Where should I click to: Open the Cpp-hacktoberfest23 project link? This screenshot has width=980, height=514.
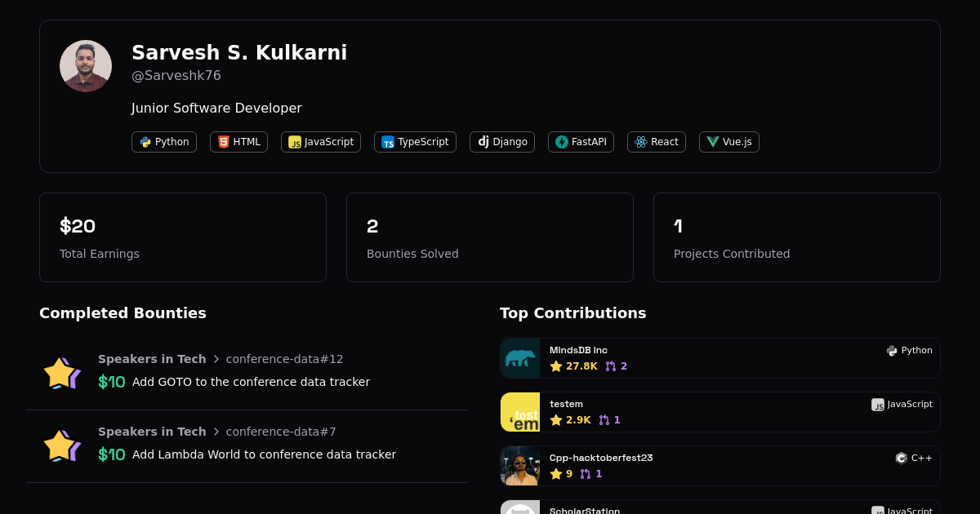[x=601, y=458]
